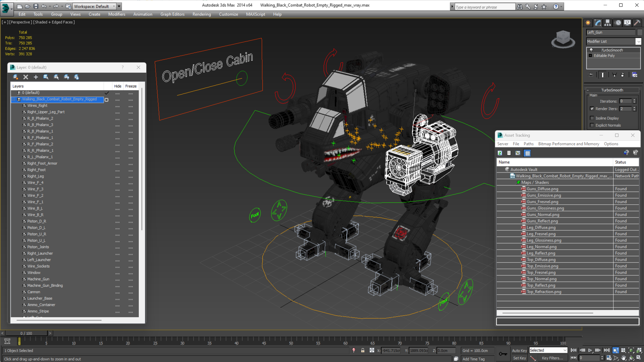The height and width of the screenshot is (362, 644).
Task: Set 0 (default) as current layer checkmark
Action: click(x=107, y=93)
